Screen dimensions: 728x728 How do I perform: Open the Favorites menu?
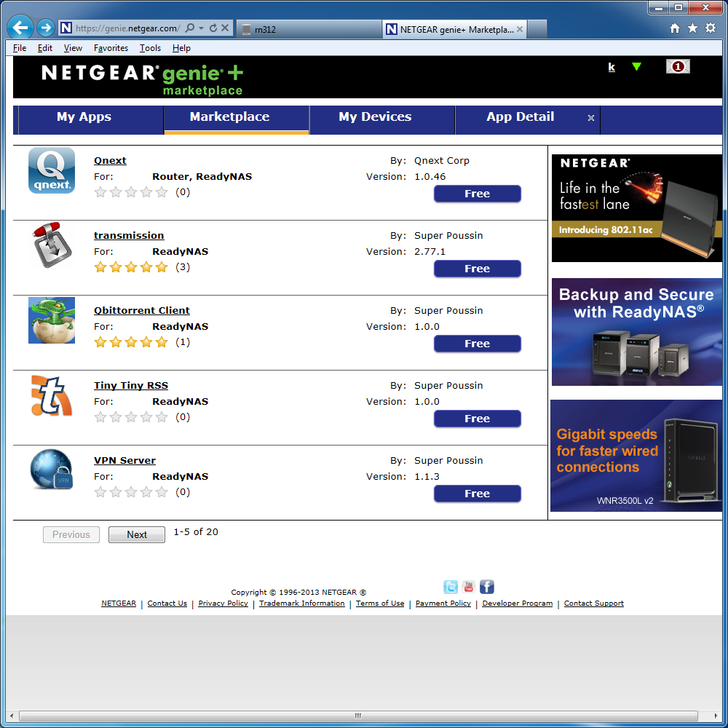[x=111, y=48]
